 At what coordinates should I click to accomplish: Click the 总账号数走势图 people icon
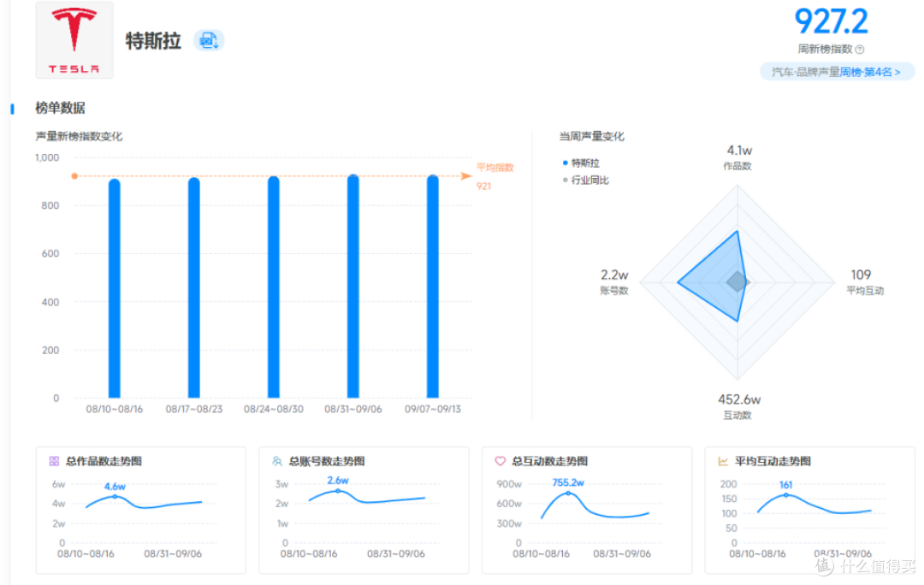[x=277, y=461]
